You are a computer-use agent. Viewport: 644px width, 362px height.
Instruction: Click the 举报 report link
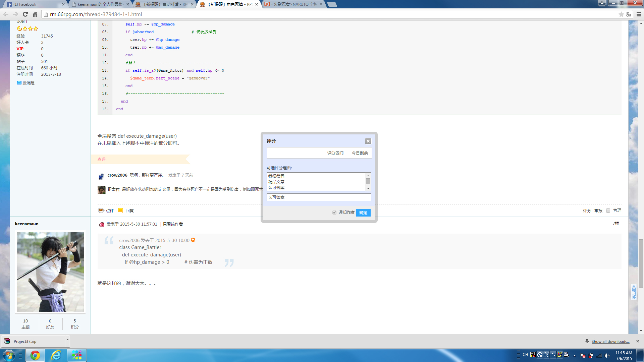(x=598, y=210)
